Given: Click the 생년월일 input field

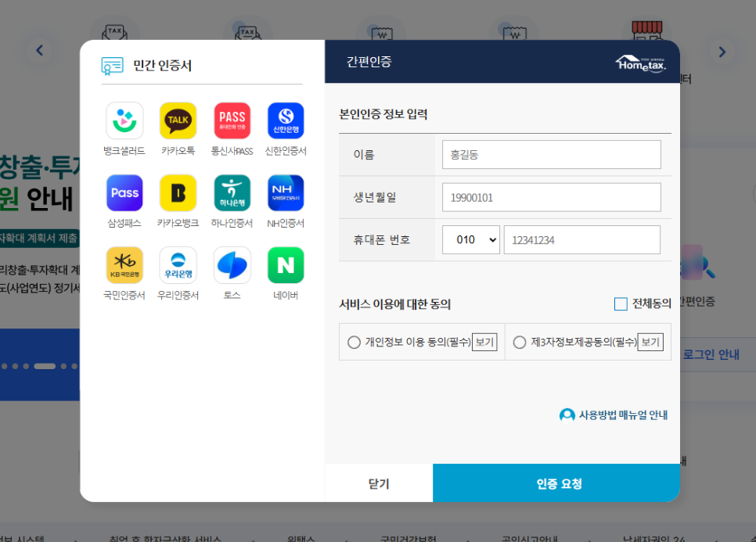Looking at the screenshot, I should (552, 197).
